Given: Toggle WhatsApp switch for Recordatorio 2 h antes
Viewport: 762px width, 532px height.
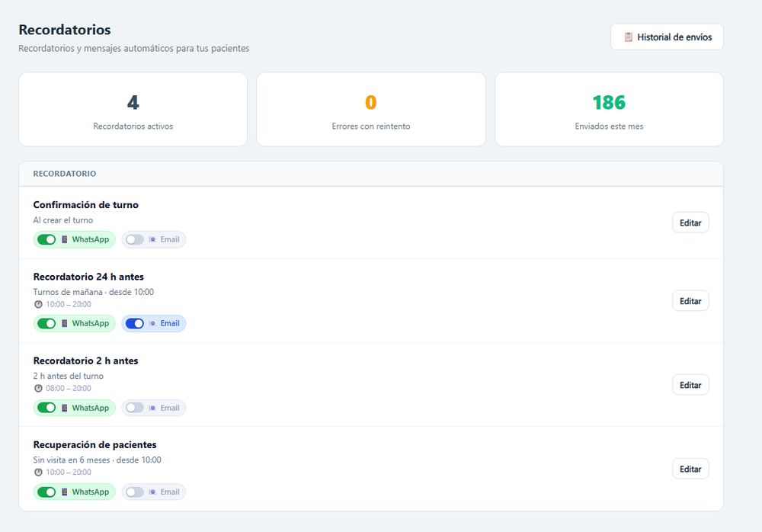Looking at the screenshot, I should pyautogui.click(x=46, y=408).
